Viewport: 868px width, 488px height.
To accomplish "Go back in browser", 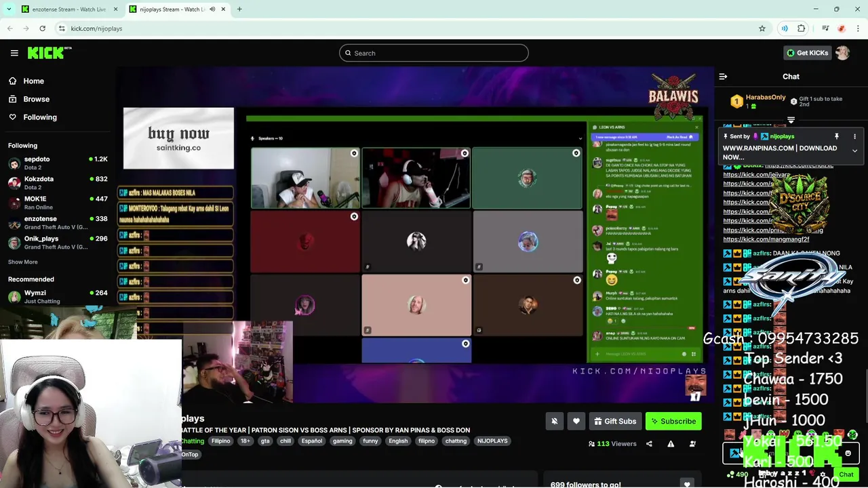I will tap(9, 28).
